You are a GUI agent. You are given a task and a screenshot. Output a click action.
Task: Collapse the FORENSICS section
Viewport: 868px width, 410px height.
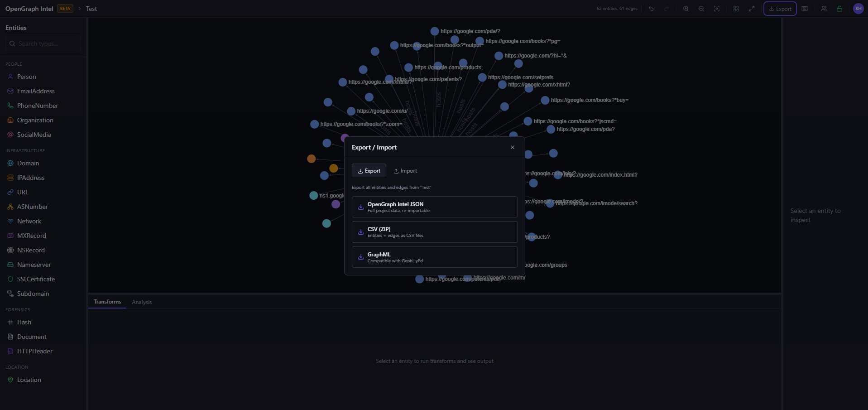click(x=18, y=309)
